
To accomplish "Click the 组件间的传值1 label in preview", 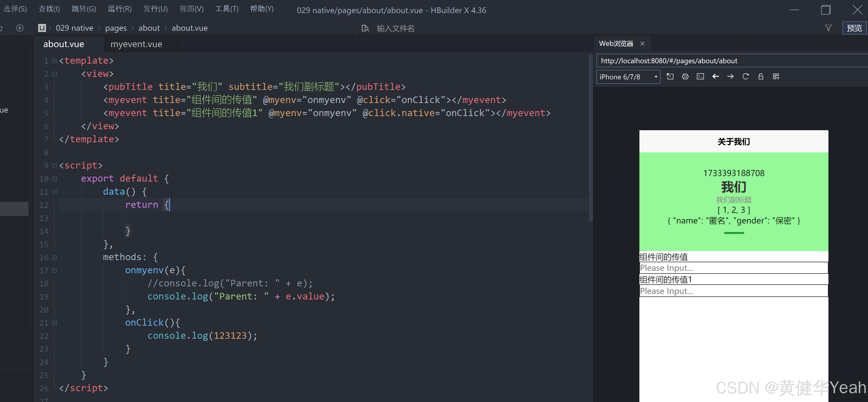I will pos(666,279).
